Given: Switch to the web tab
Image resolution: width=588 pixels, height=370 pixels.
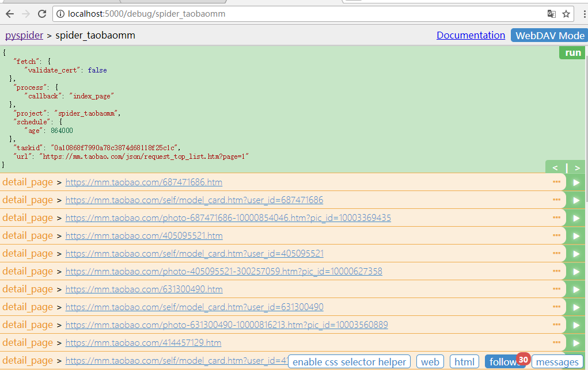Looking at the screenshot, I should coord(430,362).
